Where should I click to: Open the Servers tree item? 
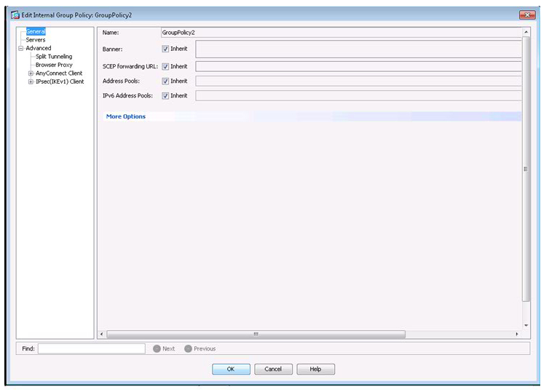[36, 40]
